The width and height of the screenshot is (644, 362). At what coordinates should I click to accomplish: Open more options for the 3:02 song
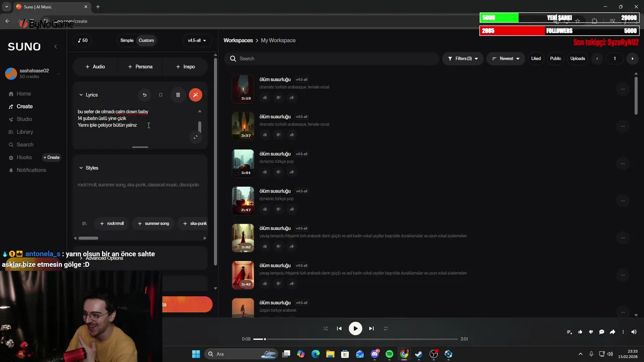click(622, 238)
